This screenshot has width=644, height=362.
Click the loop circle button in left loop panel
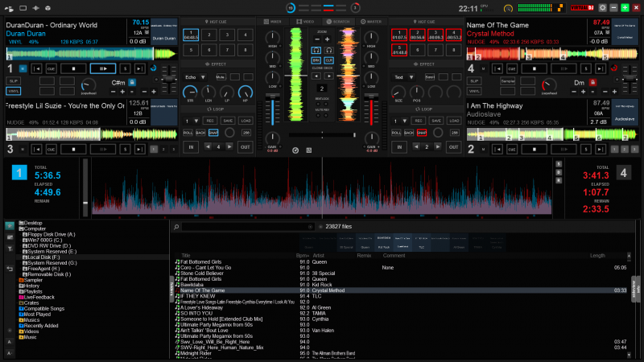[x=229, y=132]
